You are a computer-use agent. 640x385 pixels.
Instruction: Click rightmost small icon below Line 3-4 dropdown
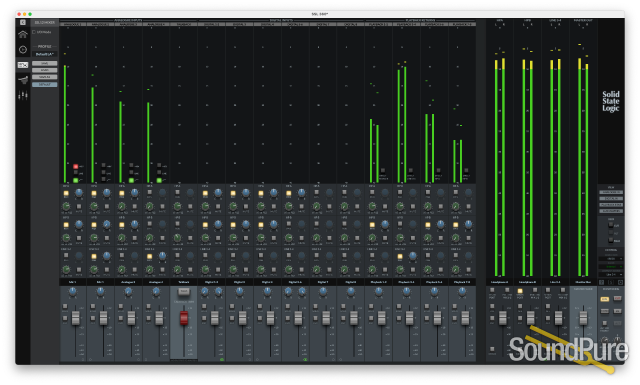[620, 283]
